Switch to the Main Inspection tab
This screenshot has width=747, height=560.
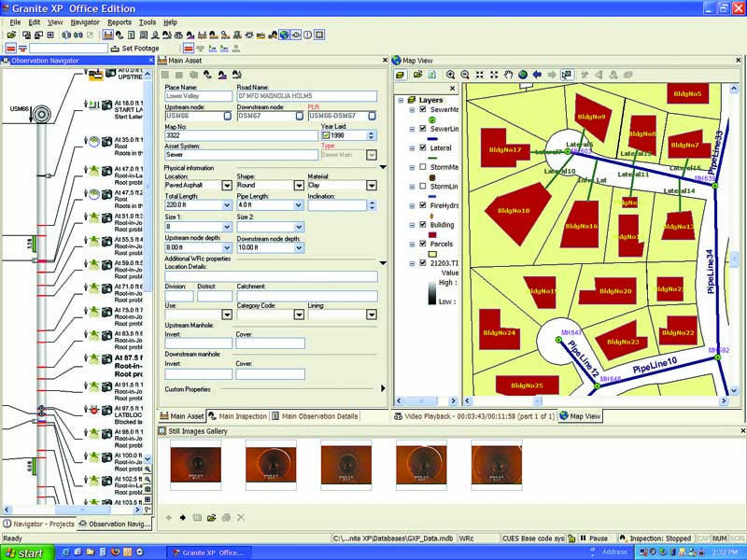click(x=238, y=416)
